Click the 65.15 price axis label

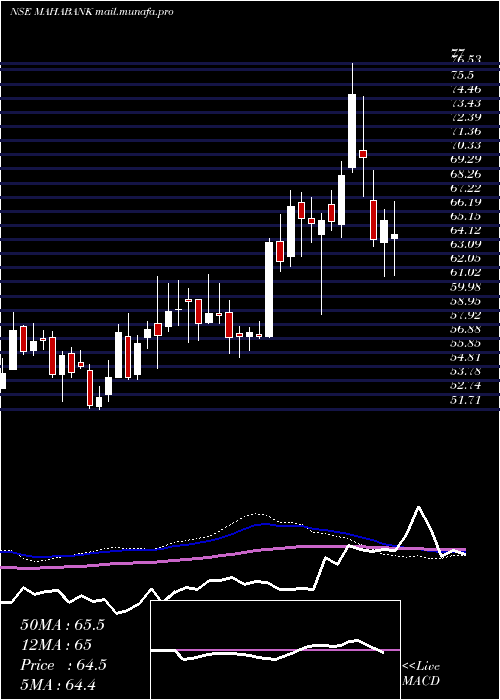(467, 216)
